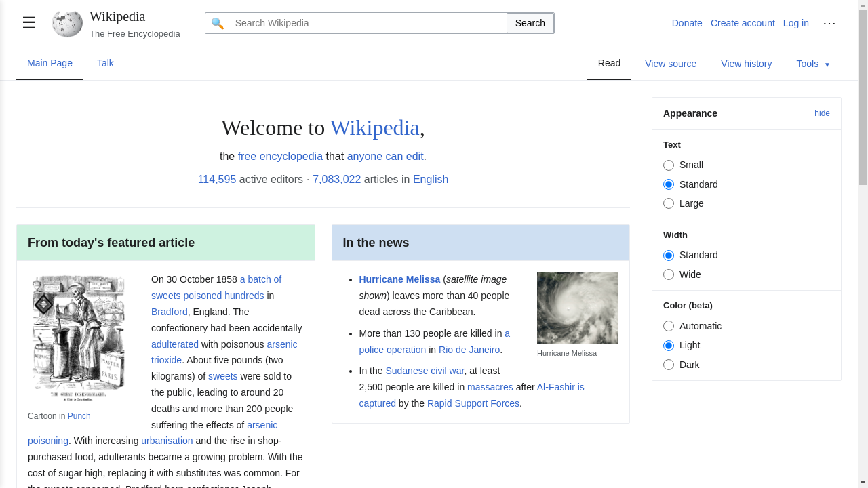Open the ellipsis more options menu
This screenshot has width=868, height=488.
829,23
